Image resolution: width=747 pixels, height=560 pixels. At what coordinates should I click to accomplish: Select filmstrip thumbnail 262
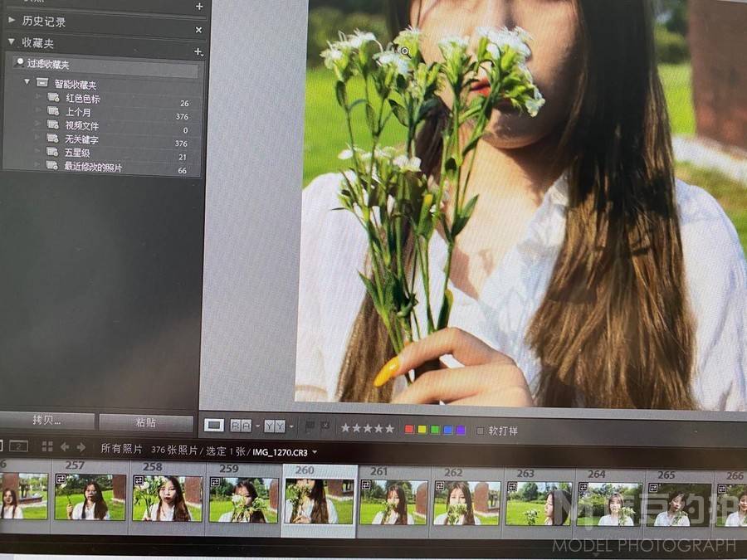click(466, 504)
